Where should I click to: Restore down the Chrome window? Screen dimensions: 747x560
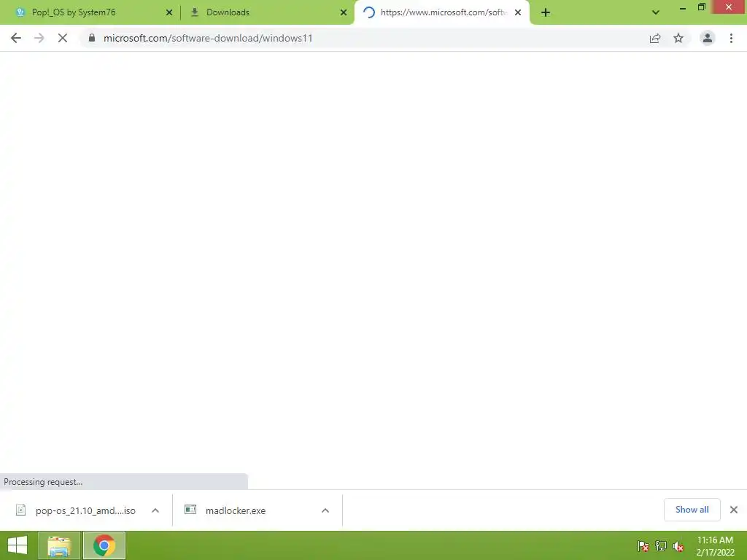click(x=701, y=7)
